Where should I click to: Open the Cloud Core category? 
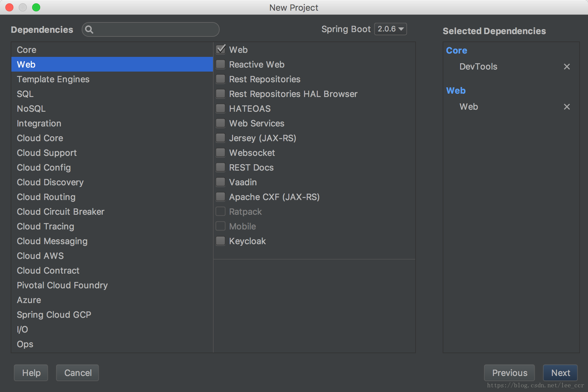(112, 138)
